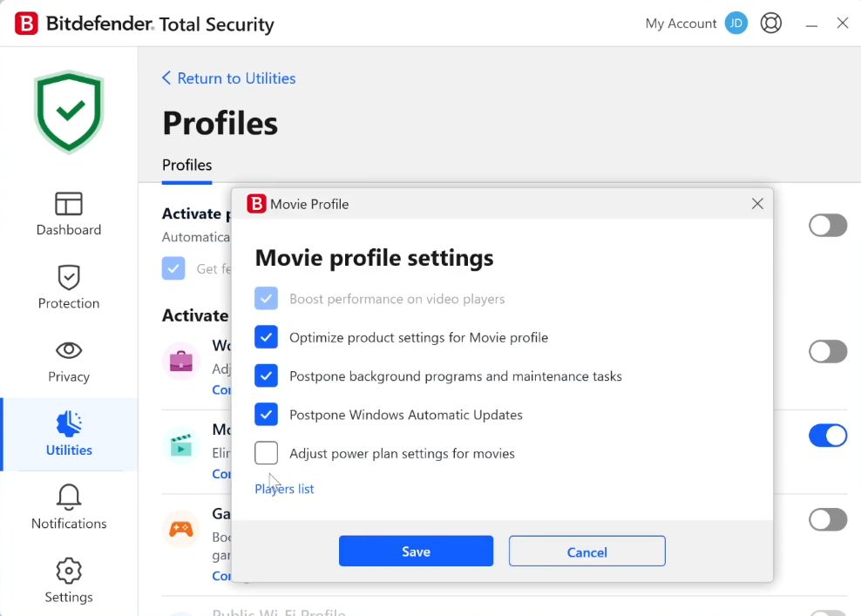Open the Privacy eye icon

(x=69, y=350)
